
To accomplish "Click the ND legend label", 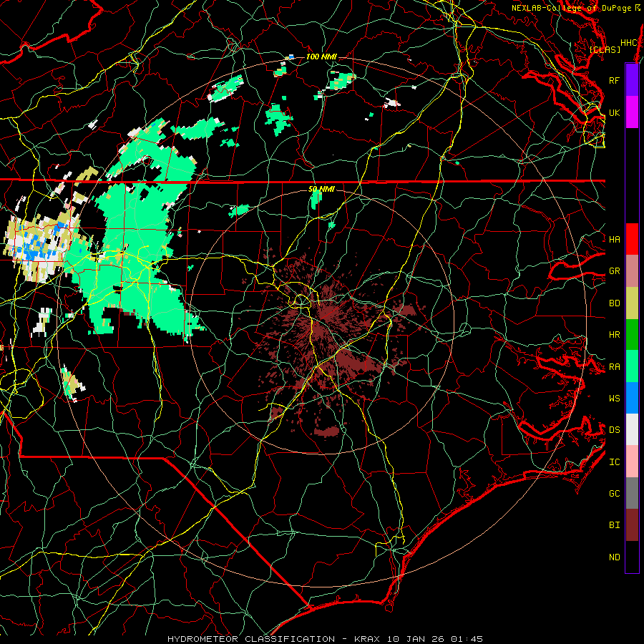I will click(615, 557).
